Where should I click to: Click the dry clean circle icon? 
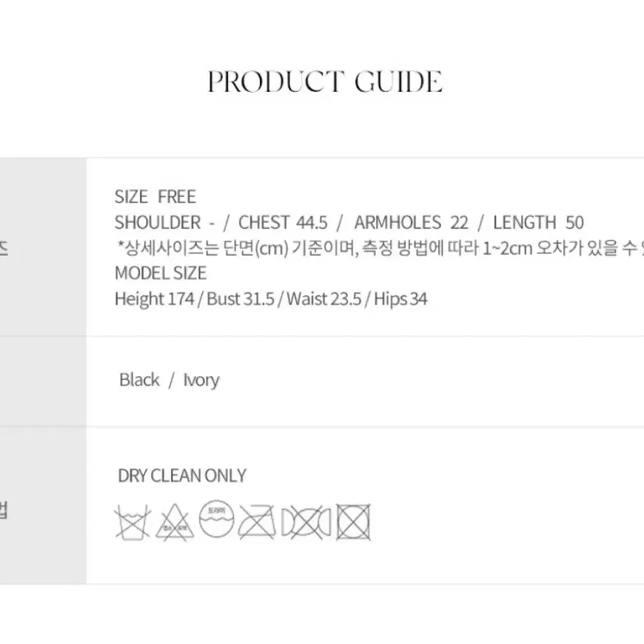[x=216, y=518]
